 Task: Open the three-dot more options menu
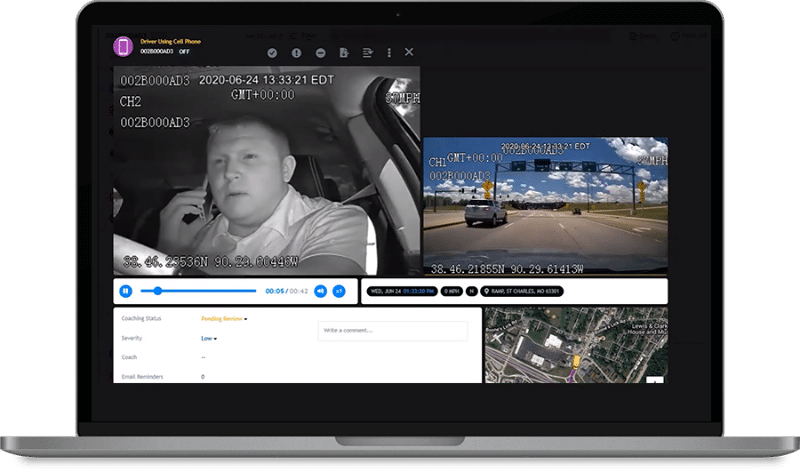pos(389,53)
